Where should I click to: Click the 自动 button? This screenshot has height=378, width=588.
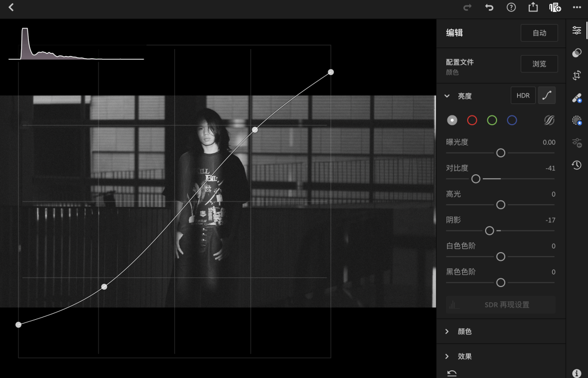point(539,33)
